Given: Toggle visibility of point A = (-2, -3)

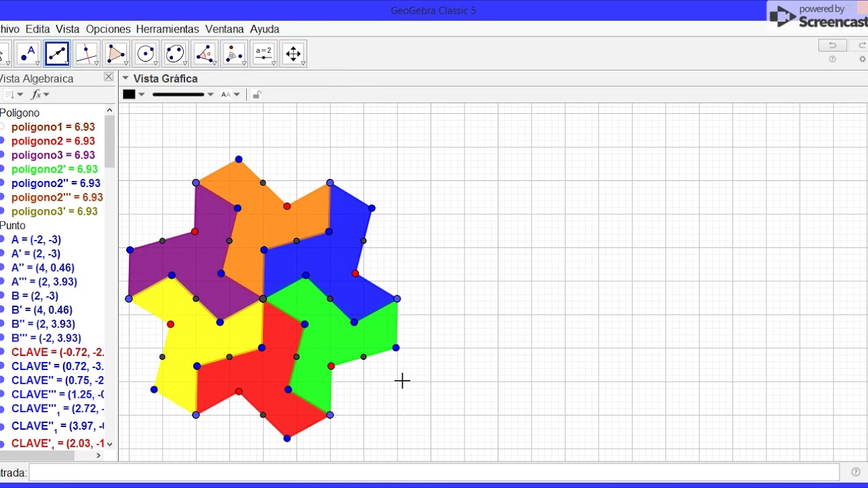Looking at the screenshot, I should tap(2, 240).
